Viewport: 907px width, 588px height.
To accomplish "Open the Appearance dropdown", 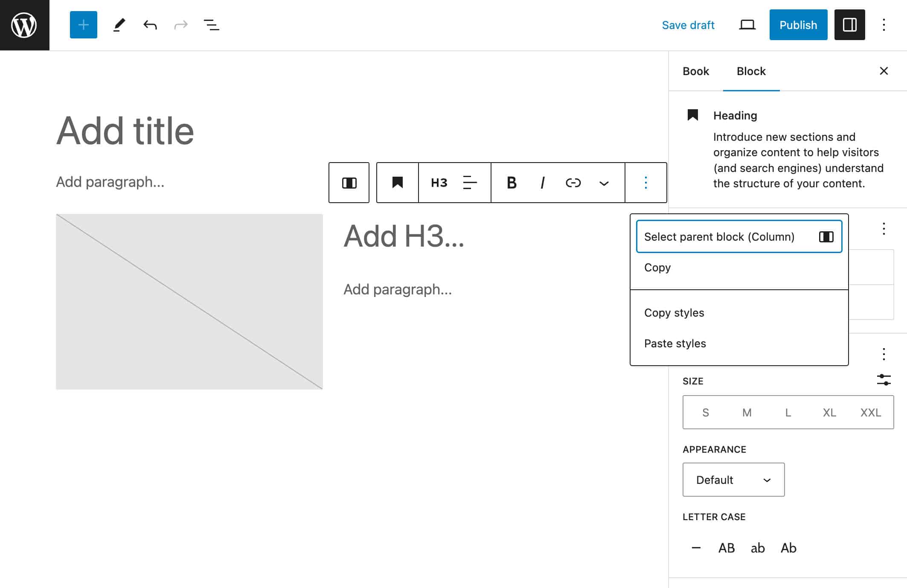I will pyautogui.click(x=733, y=480).
